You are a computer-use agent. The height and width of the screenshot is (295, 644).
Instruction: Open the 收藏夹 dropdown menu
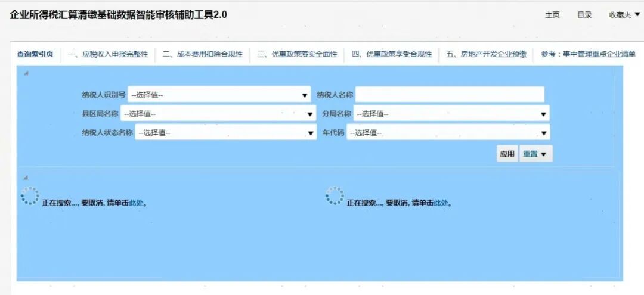624,15
